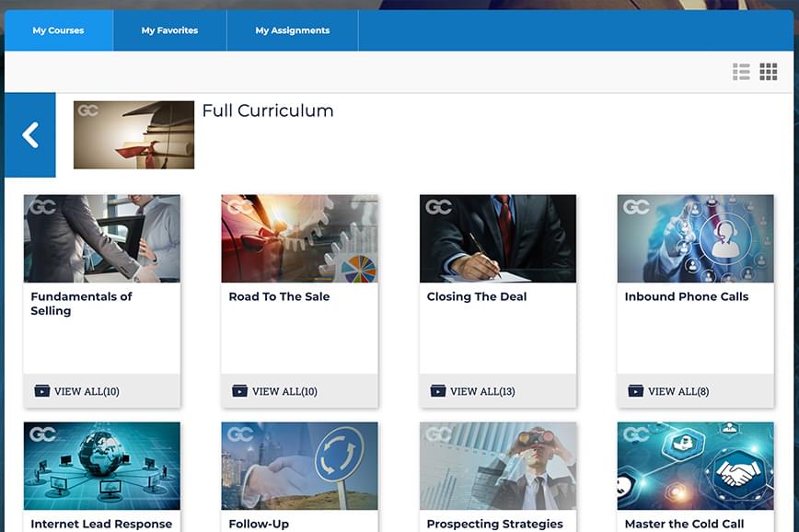Open the My Assignments tab

coord(293,30)
